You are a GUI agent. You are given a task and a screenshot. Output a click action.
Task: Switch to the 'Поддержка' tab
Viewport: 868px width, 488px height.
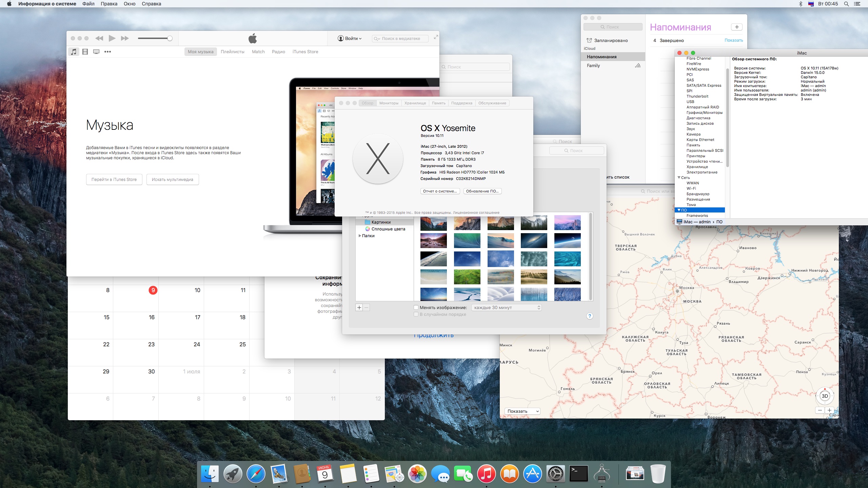(461, 103)
